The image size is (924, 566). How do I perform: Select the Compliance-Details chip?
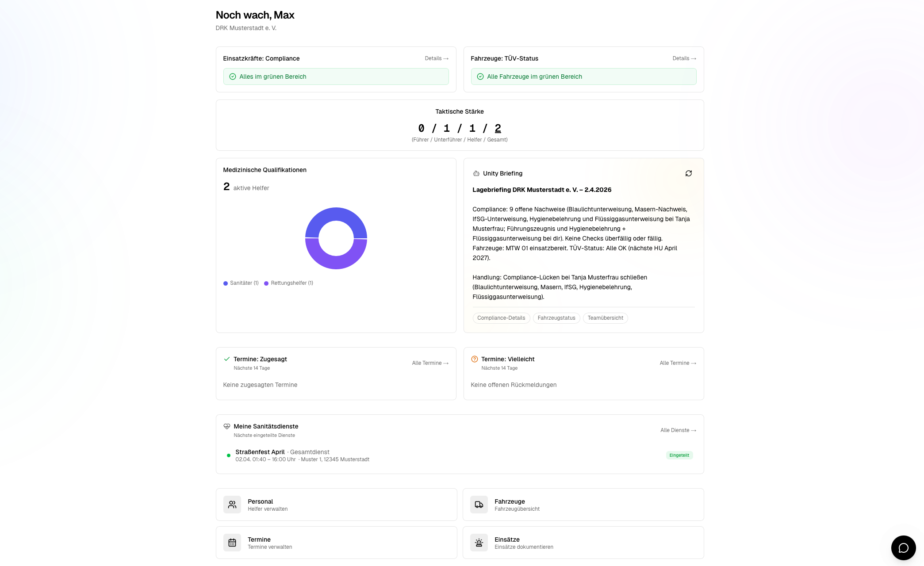coord(501,318)
